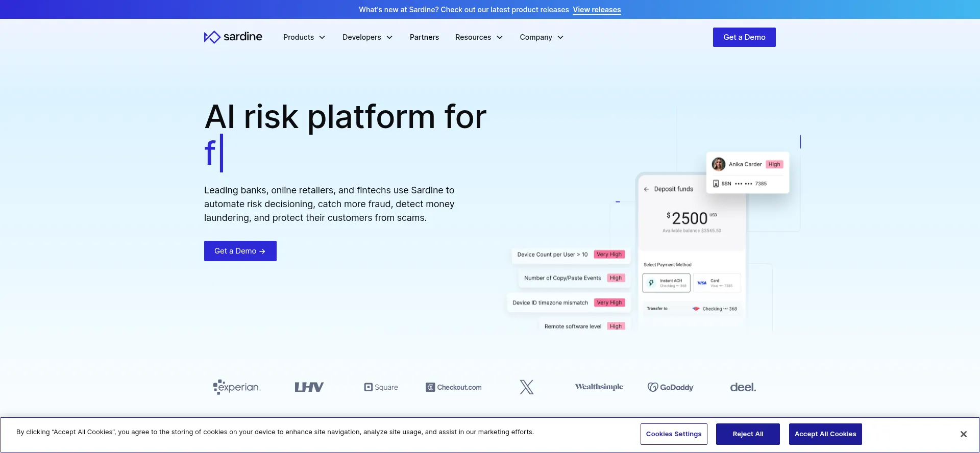Click the SSN ID card icon
Image resolution: width=980 pixels, height=453 pixels.
716,184
